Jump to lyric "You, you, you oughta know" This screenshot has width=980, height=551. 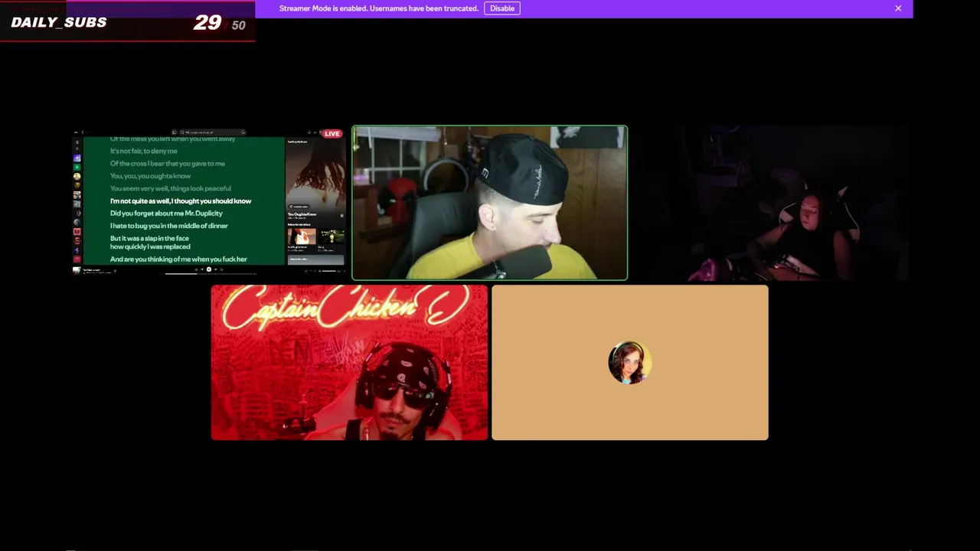150,176
